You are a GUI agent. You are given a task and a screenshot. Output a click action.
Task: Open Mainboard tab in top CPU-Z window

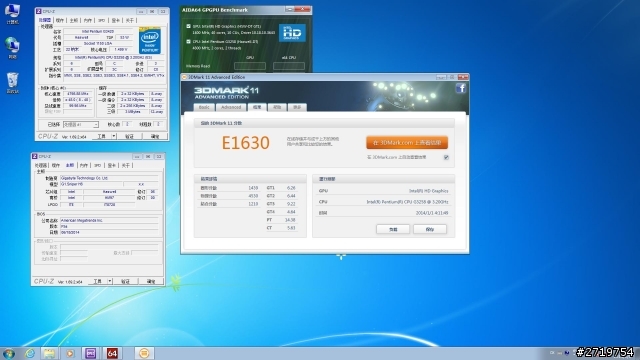pyautogui.click(x=74, y=20)
